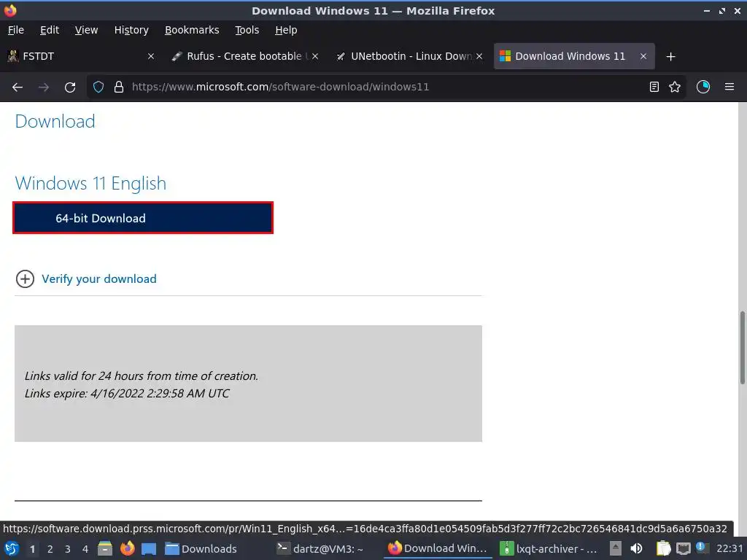Image resolution: width=747 pixels, height=560 pixels.
Task: Open update notifier tray icon
Action: [x=702, y=548]
